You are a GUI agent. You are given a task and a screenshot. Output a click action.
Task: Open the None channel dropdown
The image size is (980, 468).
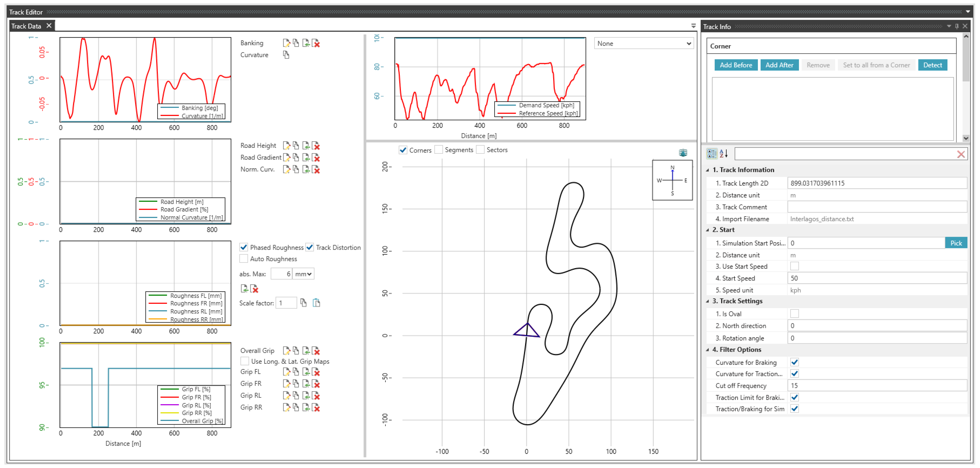pos(644,43)
